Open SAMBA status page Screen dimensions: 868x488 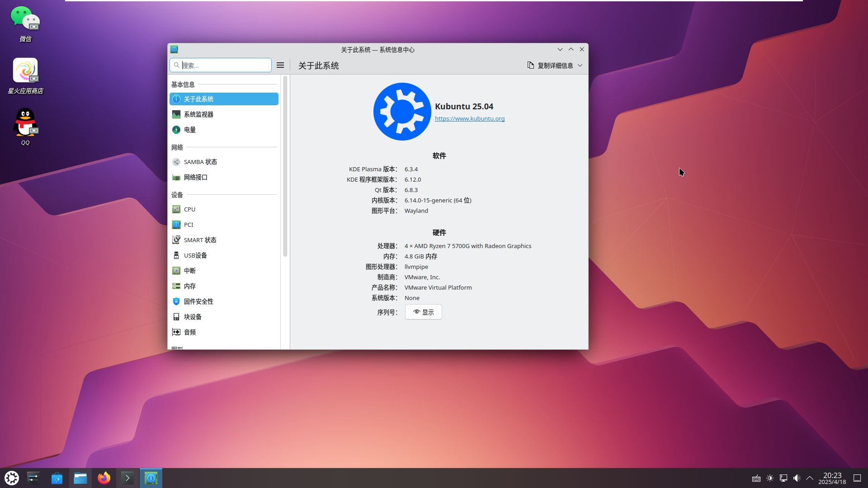click(x=200, y=162)
